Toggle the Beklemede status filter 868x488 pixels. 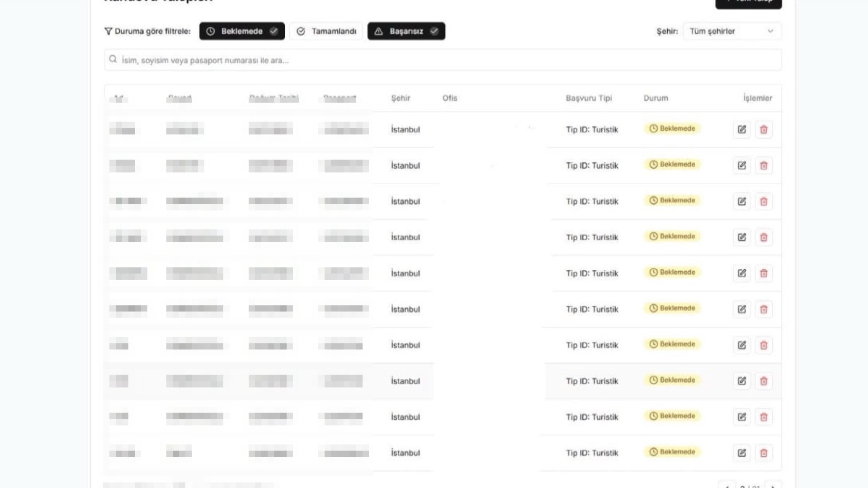click(242, 31)
